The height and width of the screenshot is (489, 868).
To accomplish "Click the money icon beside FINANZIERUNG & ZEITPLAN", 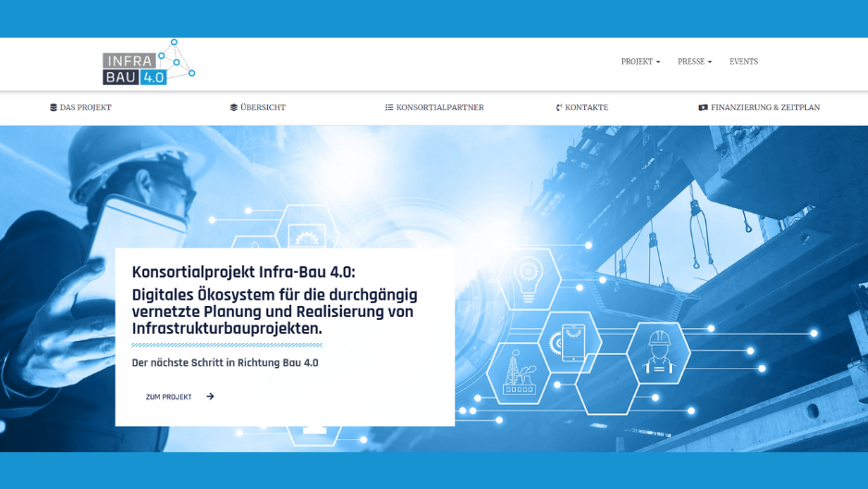I will (x=703, y=107).
